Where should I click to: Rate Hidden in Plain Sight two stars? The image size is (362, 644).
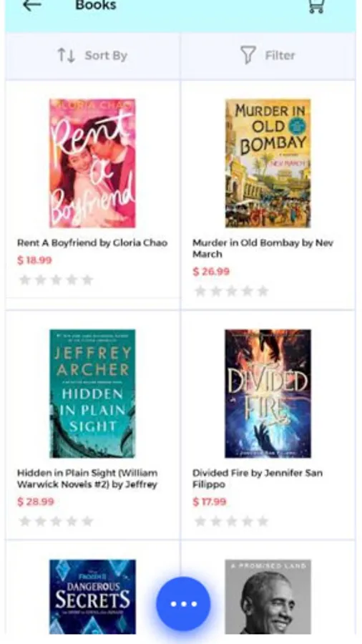point(41,521)
